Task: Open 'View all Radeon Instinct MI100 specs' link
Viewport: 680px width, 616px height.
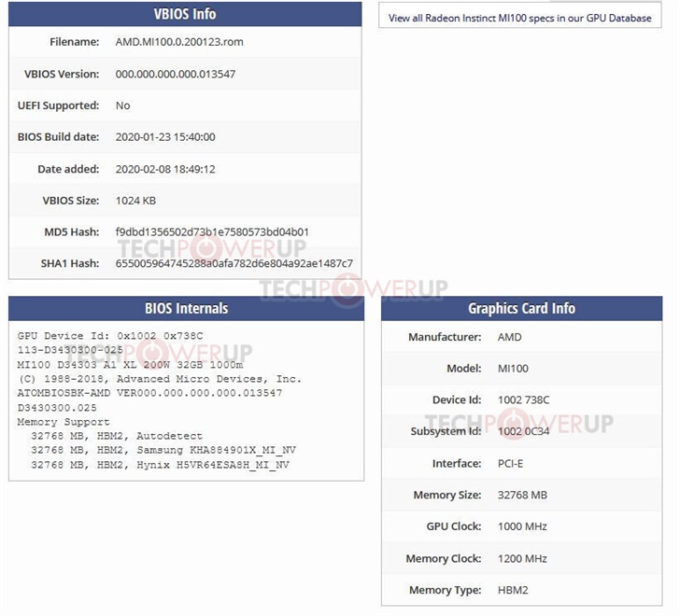Action: point(519,18)
